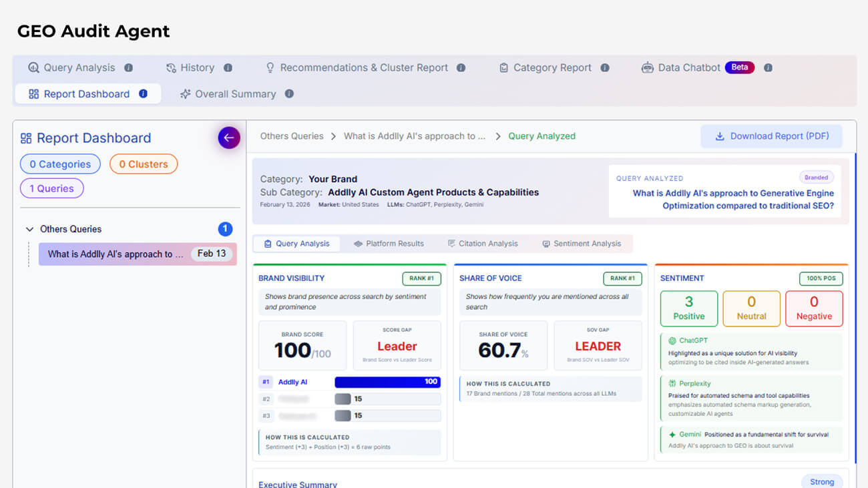868x488 pixels.
Task: Click the 'Category: Your Brand' text
Action: pyautogui.click(x=308, y=179)
